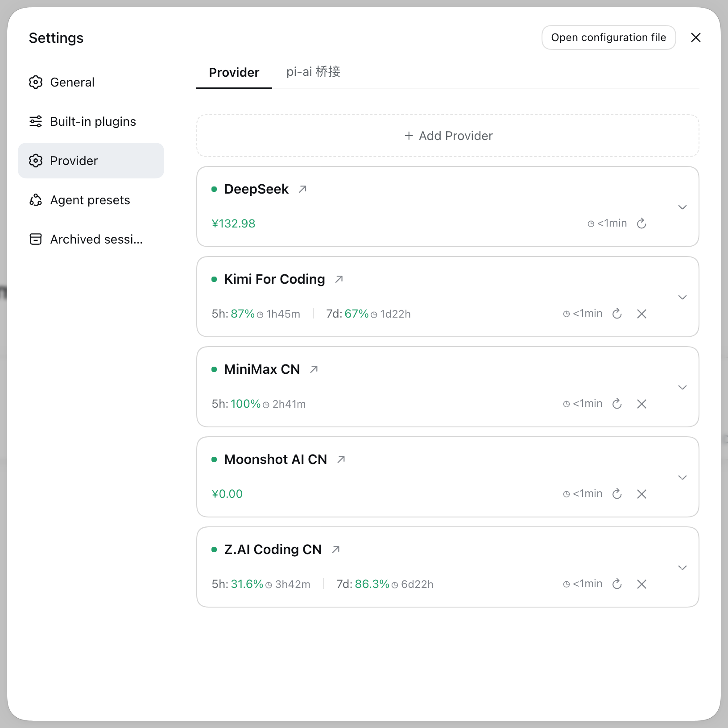The width and height of the screenshot is (728, 728).
Task: Click the ¥132.98 balance value
Action: pos(233,223)
